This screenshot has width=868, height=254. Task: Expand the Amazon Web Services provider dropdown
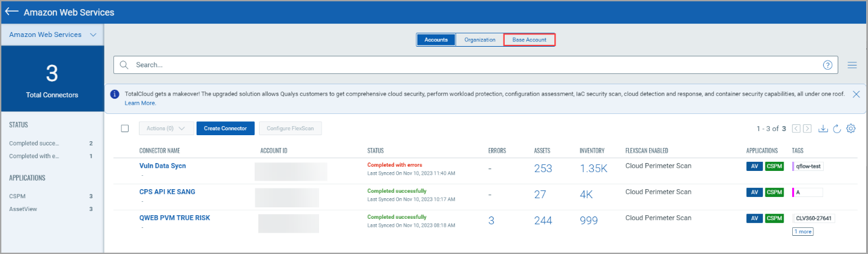coord(52,35)
